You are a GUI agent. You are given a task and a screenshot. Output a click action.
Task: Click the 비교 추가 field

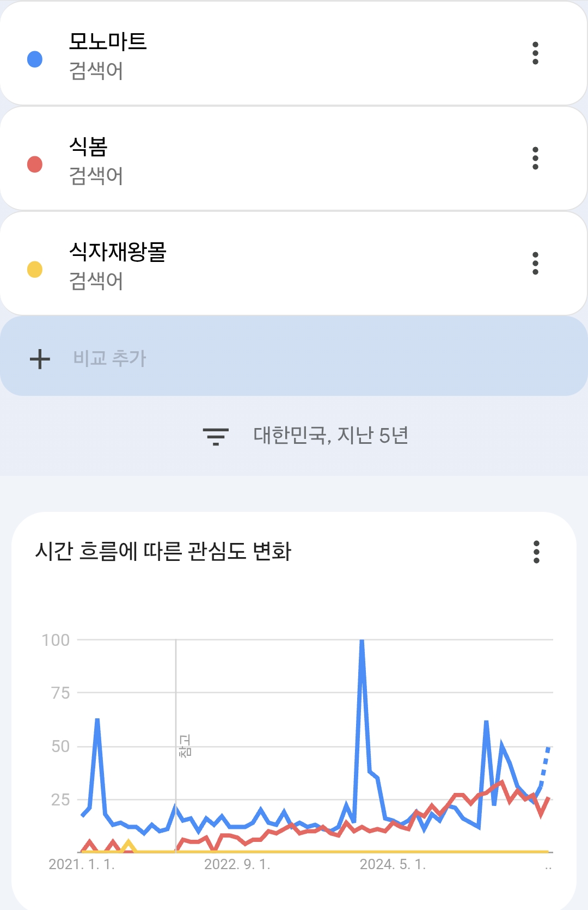click(x=110, y=358)
